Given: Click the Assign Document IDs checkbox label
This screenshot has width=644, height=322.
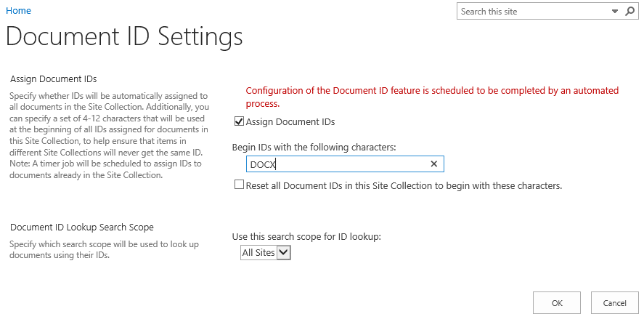Looking at the screenshot, I should (290, 122).
